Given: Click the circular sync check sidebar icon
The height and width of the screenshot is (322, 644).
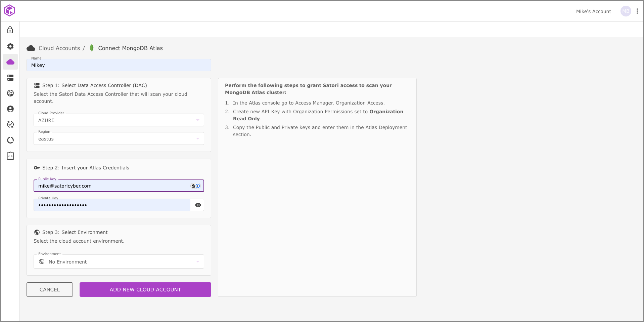Looking at the screenshot, I should (x=10, y=125).
